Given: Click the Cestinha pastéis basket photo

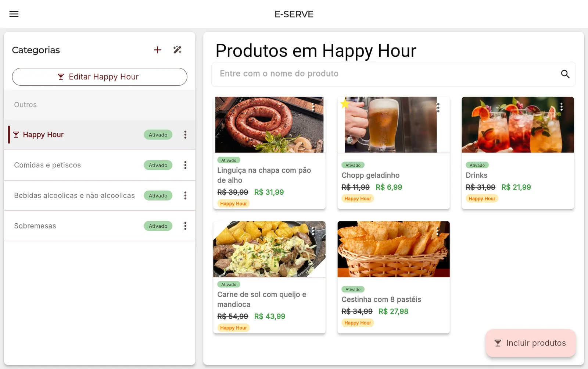Looking at the screenshot, I should tap(394, 249).
